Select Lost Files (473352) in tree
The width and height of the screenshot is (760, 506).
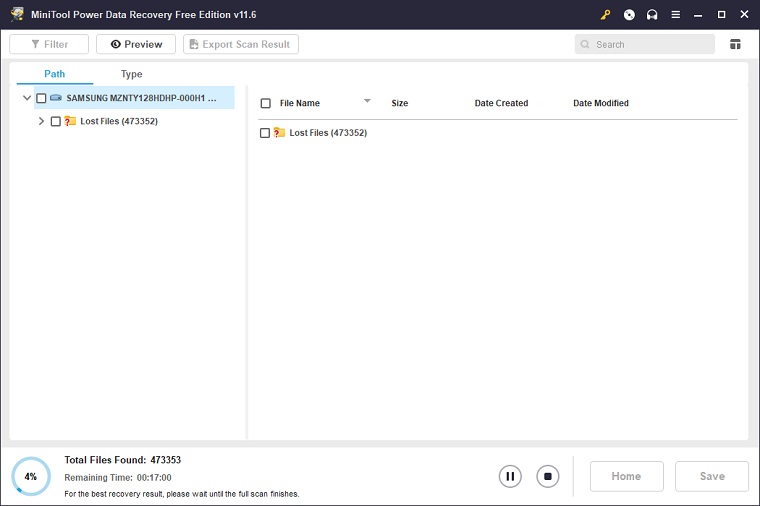coord(119,121)
